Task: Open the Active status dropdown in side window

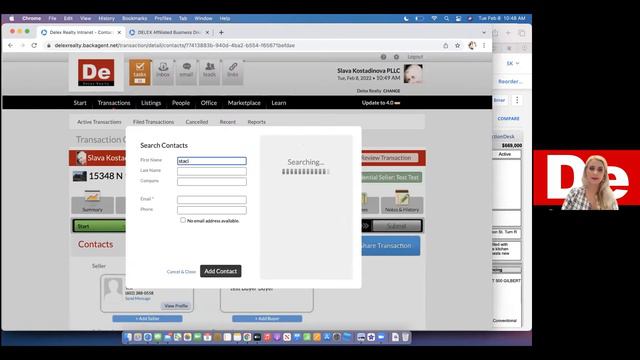Action: (506, 154)
